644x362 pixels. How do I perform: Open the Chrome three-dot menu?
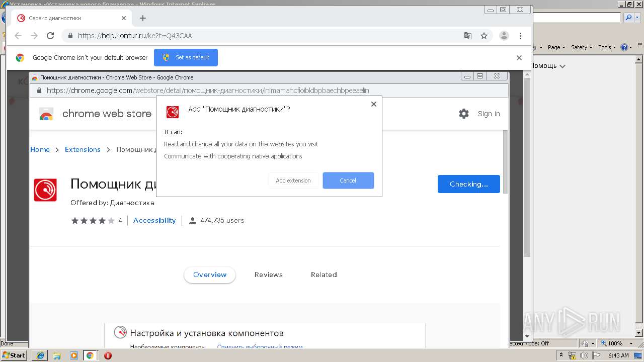point(520,36)
